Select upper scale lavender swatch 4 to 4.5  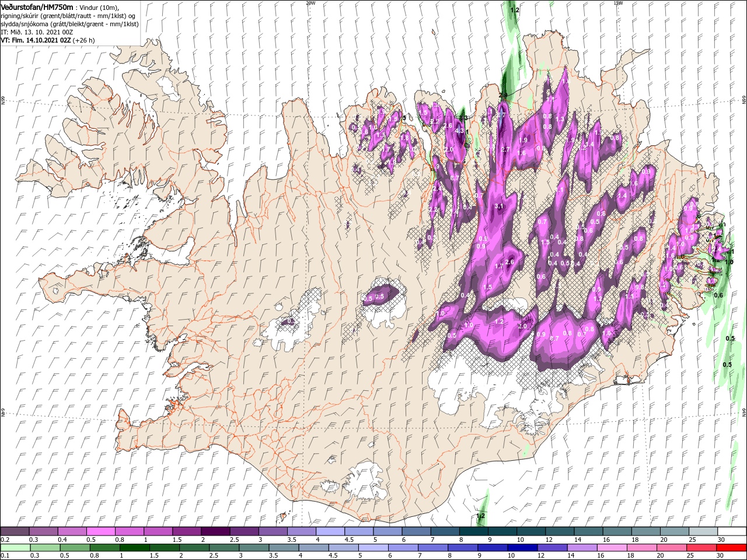329,531
